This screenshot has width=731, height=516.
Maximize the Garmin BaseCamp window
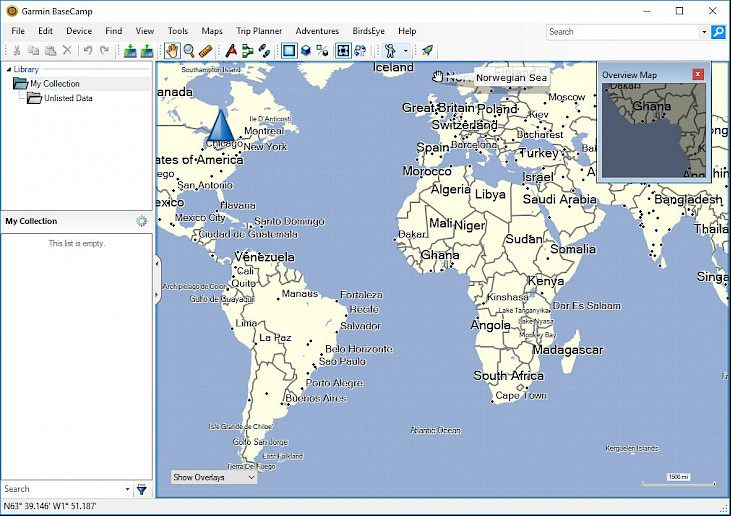[x=679, y=11]
